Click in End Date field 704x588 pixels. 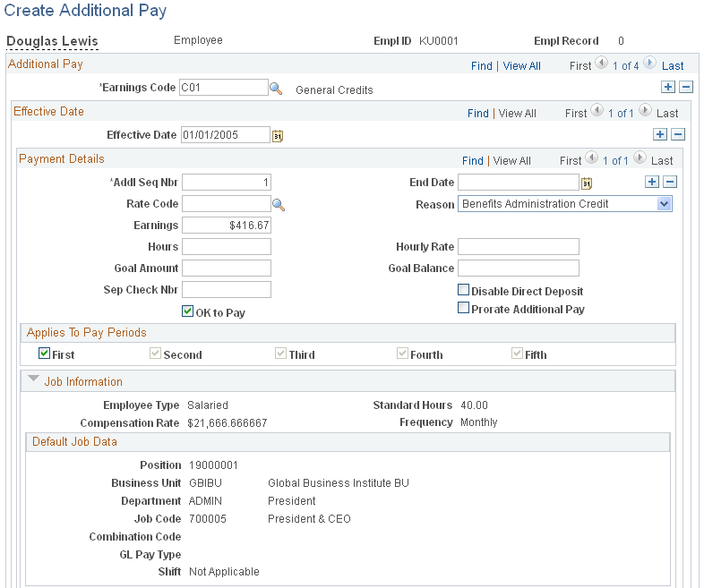point(519,183)
